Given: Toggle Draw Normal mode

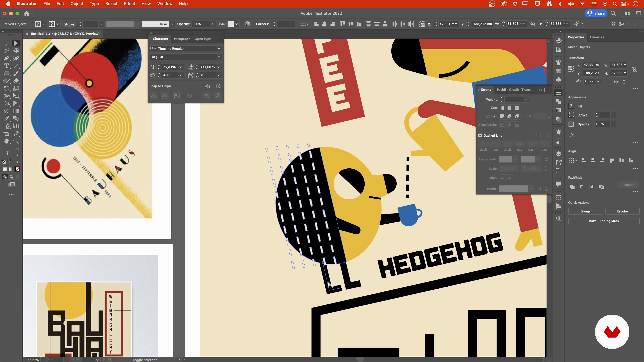Looking at the screenshot, I should tap(5, 177).
